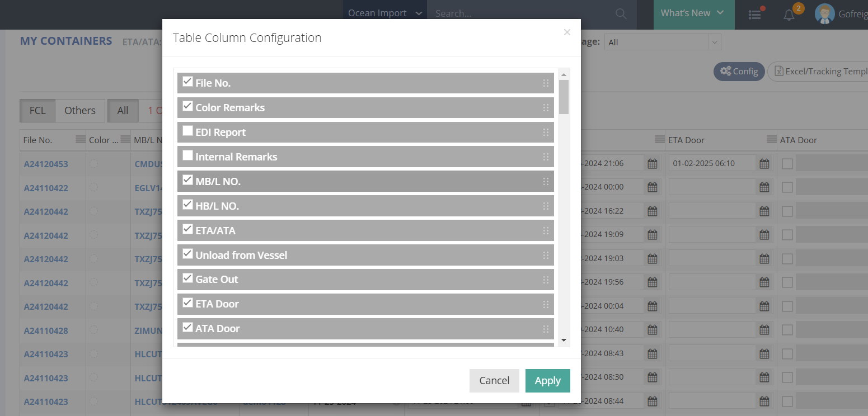868x416 pixels.
Task: Open the What's New dropdown menu
Action: click(693, 13)
